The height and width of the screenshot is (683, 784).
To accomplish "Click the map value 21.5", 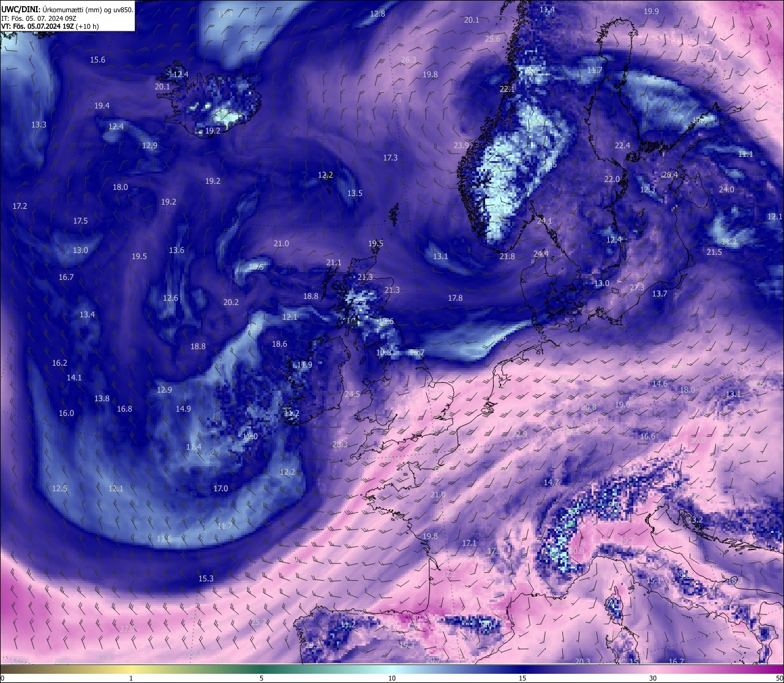I will pos(714,252).
